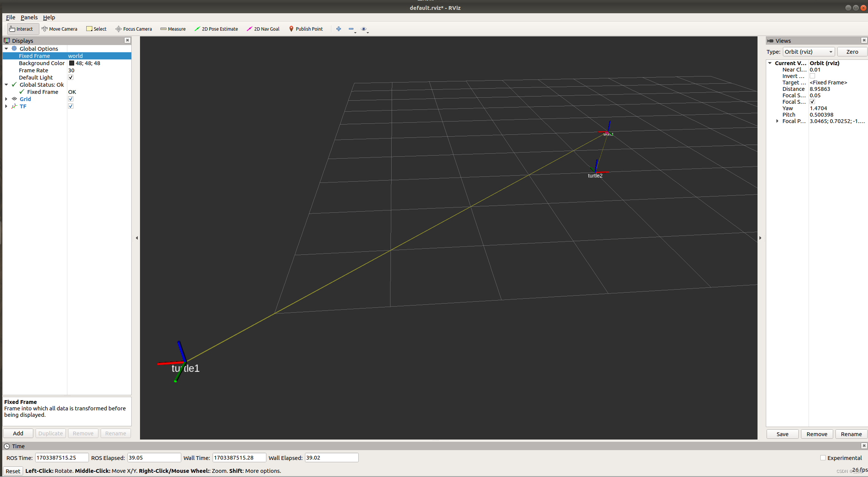Expand the Global Options tree item
The width and height of the screenshot is (868, 477).
[x=5, y=48]
